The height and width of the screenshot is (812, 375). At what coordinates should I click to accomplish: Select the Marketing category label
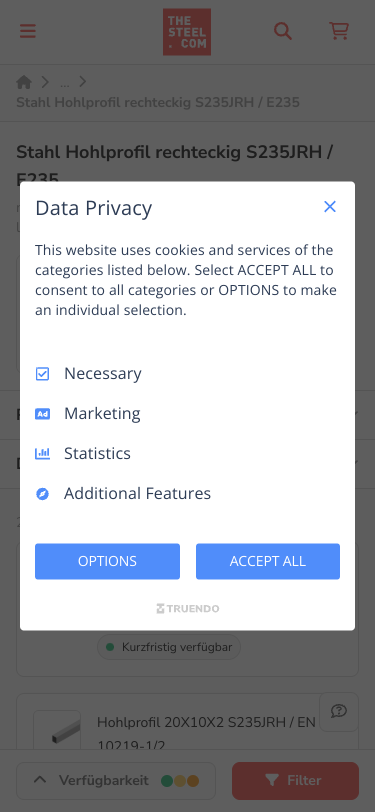point(102,413)
